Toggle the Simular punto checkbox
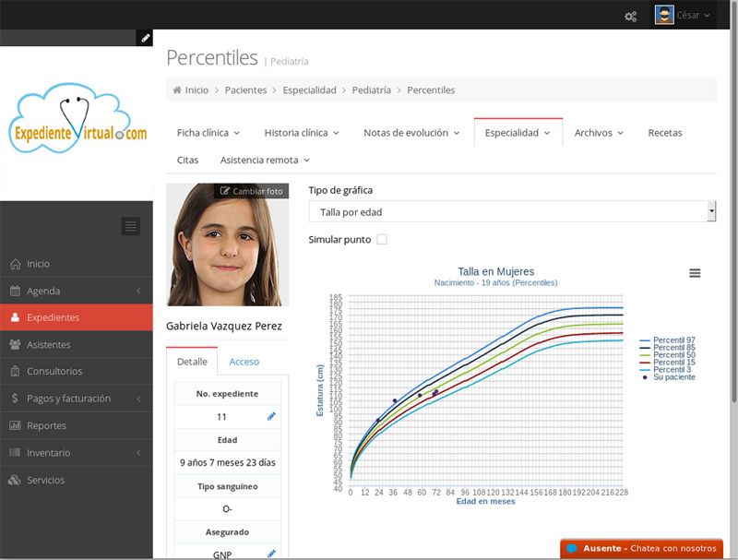This screenshot has height=560, width=738. (382, 240)
